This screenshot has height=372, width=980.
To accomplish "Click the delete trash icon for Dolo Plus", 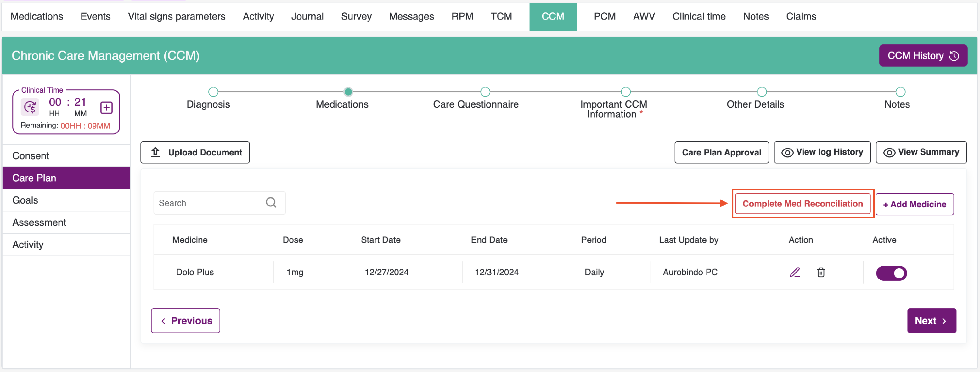I will coord(821,272).
